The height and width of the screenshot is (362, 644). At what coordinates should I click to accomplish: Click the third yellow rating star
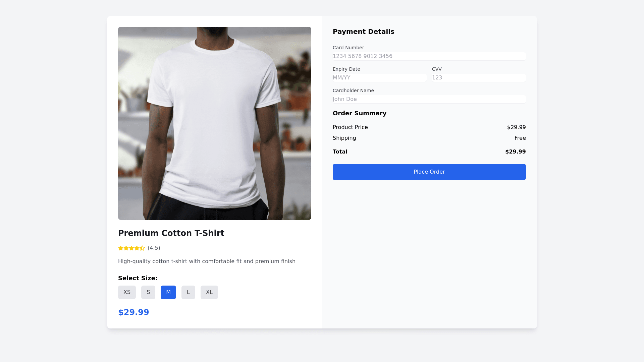131,248
